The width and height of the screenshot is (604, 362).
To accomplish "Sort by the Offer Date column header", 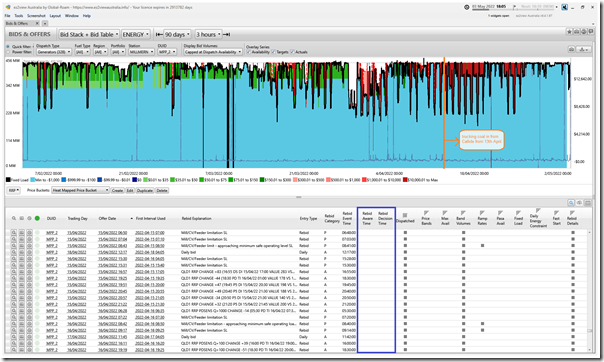I will (x=107, y=218).
